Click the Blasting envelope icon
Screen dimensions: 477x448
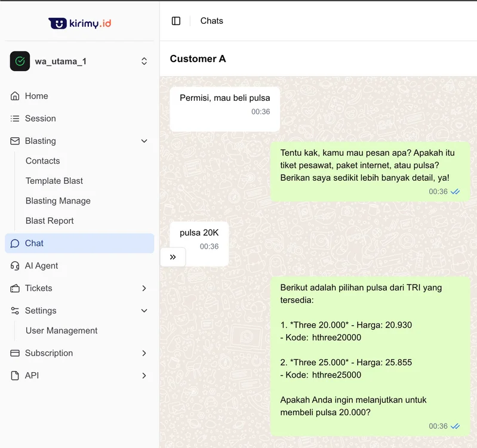(15, 141)
